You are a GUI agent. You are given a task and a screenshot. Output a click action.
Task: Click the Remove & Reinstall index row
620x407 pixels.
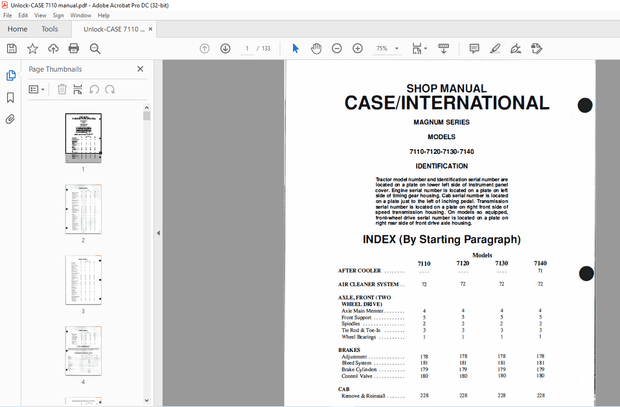pyautogui.click(x=442, y=396)
